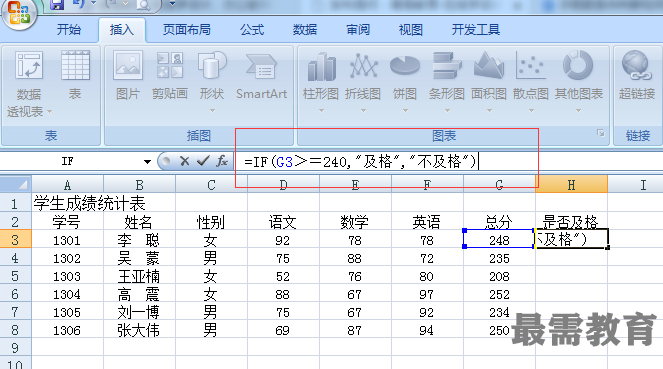Select row 3 header

pos(15,240)
